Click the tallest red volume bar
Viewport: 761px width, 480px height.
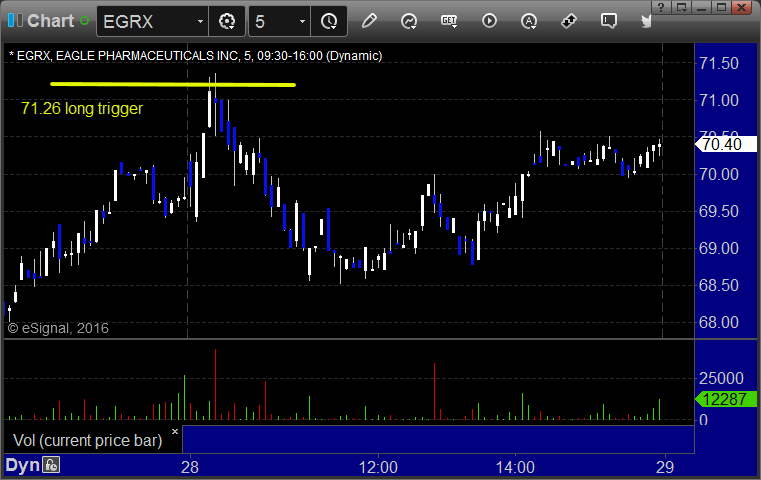click(x=215, y=384)
